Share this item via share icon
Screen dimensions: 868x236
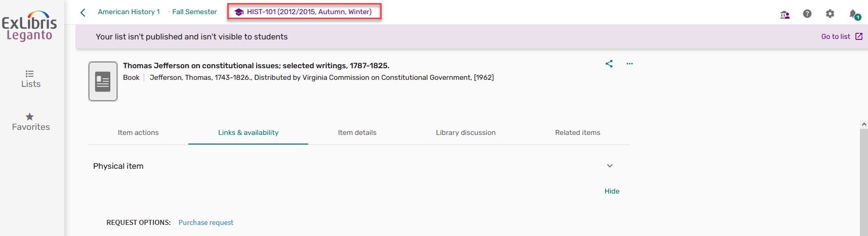(x=609, y=64)
